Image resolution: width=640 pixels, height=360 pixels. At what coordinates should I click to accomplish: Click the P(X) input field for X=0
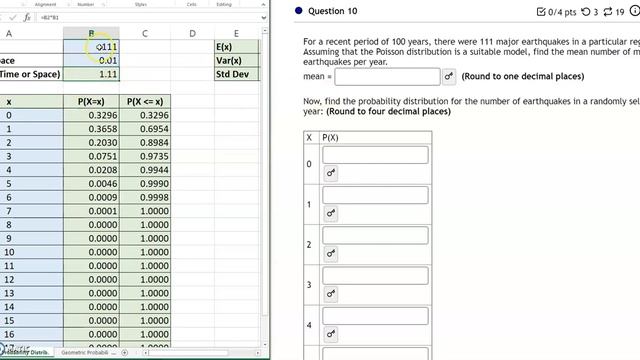coord(376,155)
